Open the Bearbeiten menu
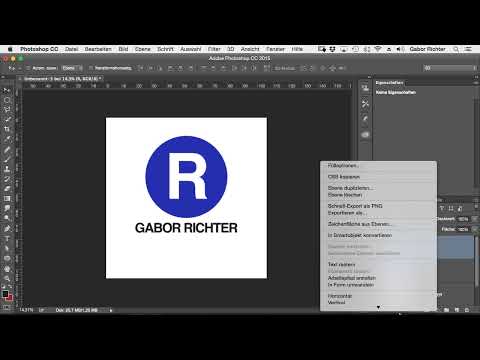The image size is (480, 360). [x=98, y=49]
